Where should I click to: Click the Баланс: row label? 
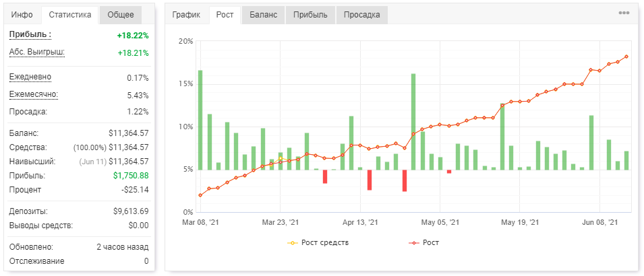[x=24, y=133]
